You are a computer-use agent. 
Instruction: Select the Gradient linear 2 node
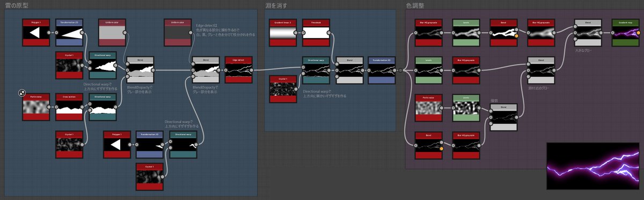coord(282,32)
